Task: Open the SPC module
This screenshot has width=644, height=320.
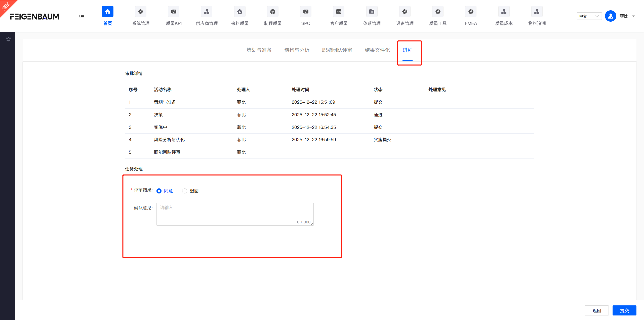Action: (x=305, y=16)
